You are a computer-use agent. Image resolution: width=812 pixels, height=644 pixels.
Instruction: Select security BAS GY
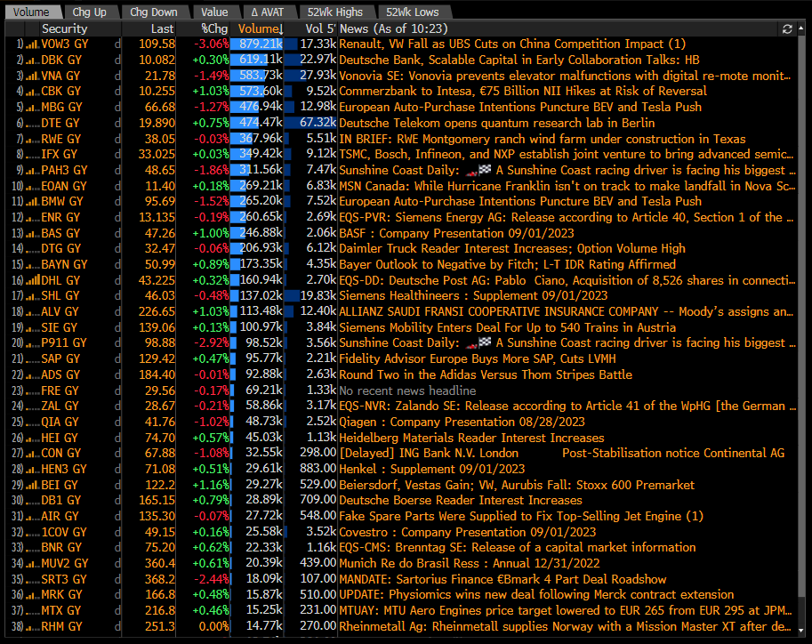click(60, 233)
